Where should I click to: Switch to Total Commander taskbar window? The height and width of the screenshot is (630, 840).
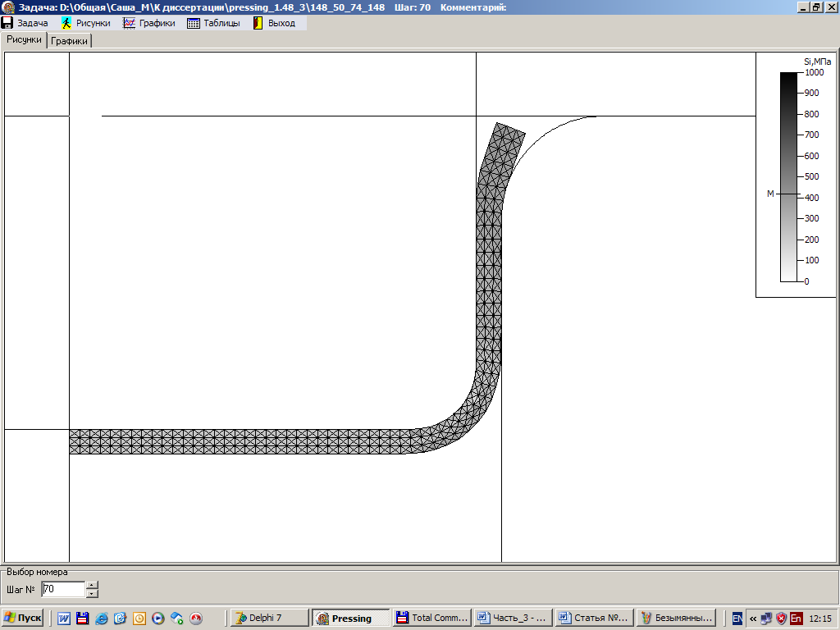click(431, 618)
